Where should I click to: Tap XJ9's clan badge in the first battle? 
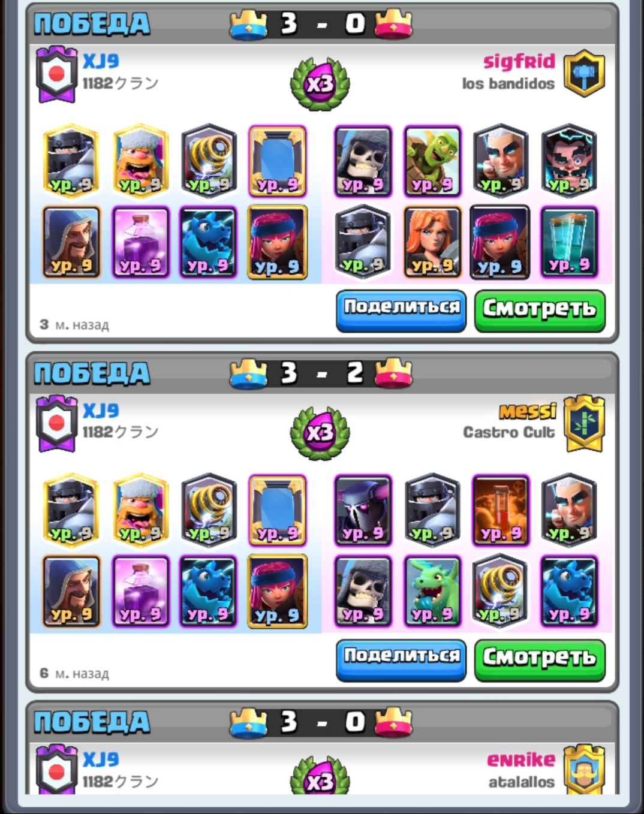[x=57, y=74]
